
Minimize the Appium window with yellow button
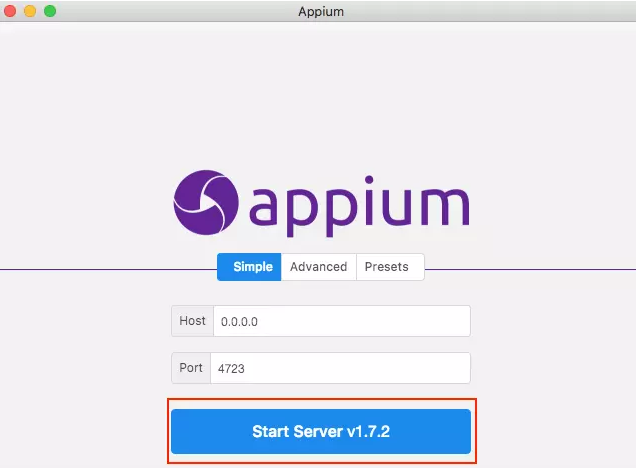pos(30,11)
